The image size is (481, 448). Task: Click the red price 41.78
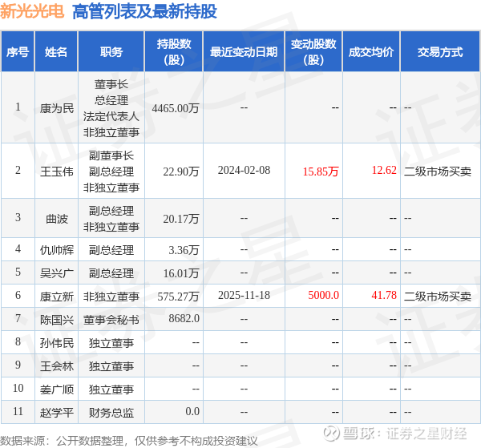point(384,295)
